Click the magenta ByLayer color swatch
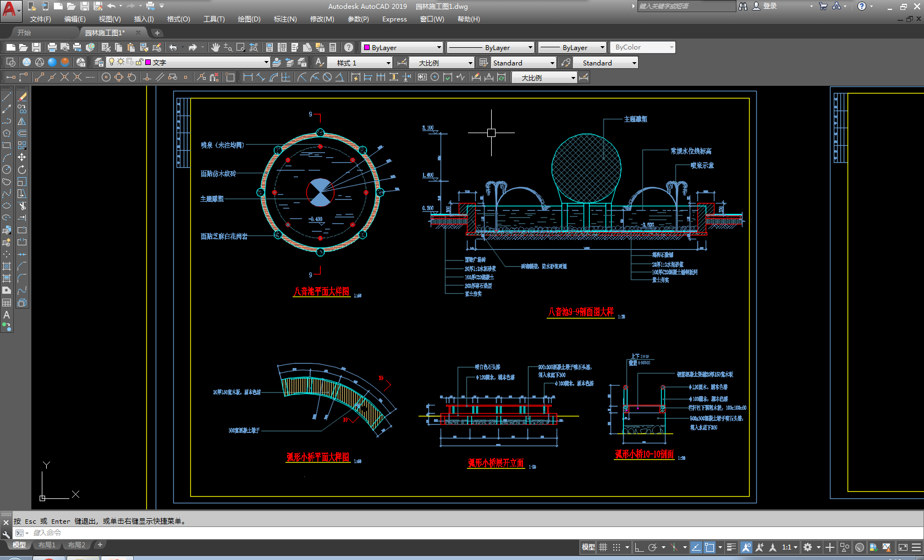The height and width of the screenshot is (560, 924). pos(367,47)
